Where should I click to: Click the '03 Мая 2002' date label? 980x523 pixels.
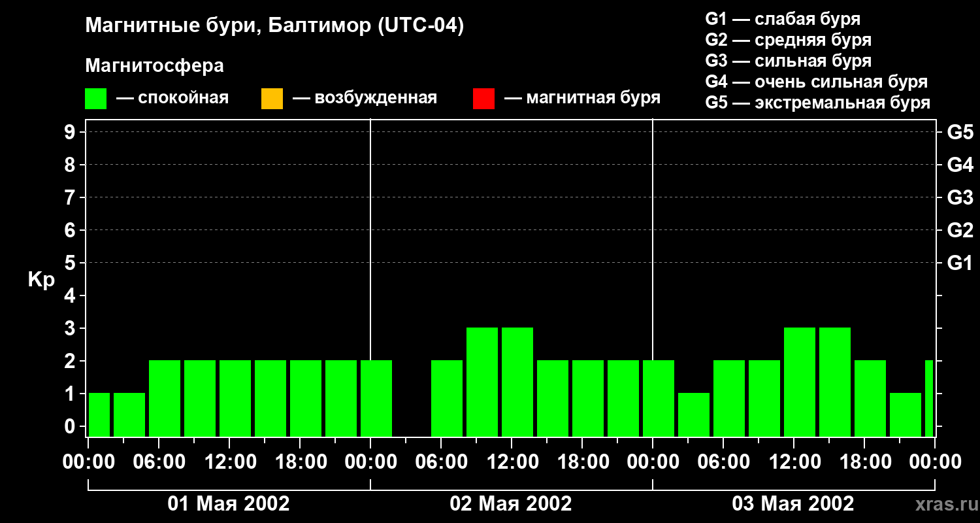coord(792,504)
